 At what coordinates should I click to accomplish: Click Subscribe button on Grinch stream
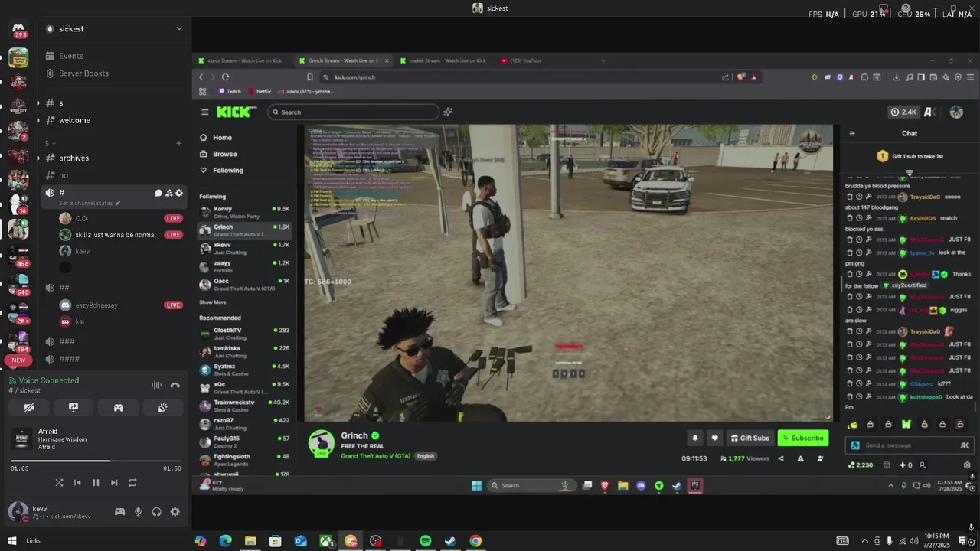(x=803, y=439)
